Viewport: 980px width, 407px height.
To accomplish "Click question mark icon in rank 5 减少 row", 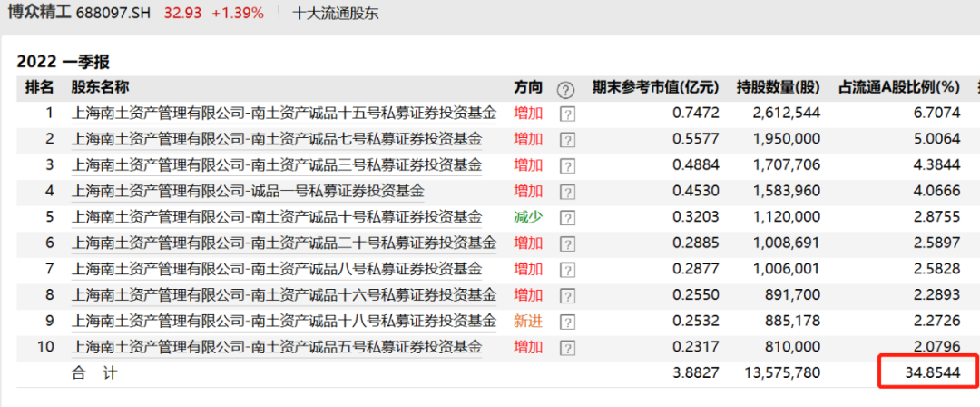I will tap(567, 218).
